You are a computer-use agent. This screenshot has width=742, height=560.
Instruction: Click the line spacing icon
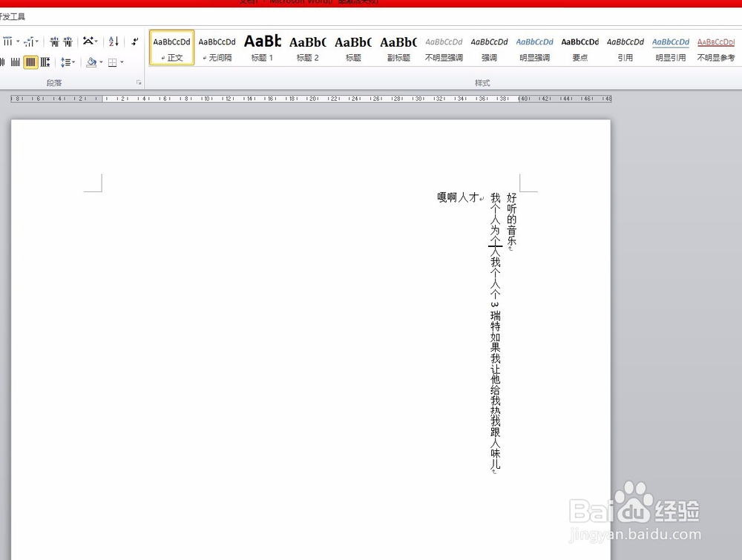pos(65,62)
